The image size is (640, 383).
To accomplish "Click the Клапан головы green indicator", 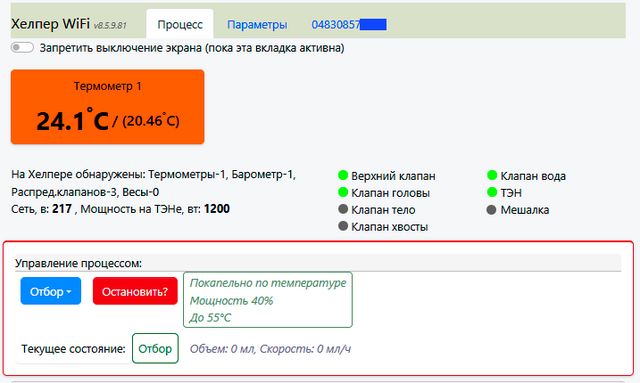I will (343, 192).
